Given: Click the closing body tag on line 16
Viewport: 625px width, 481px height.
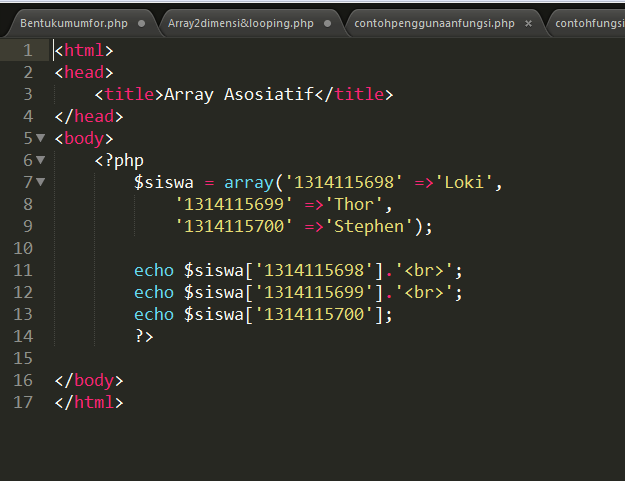Looking at the screenshot, I should point(89,381).
